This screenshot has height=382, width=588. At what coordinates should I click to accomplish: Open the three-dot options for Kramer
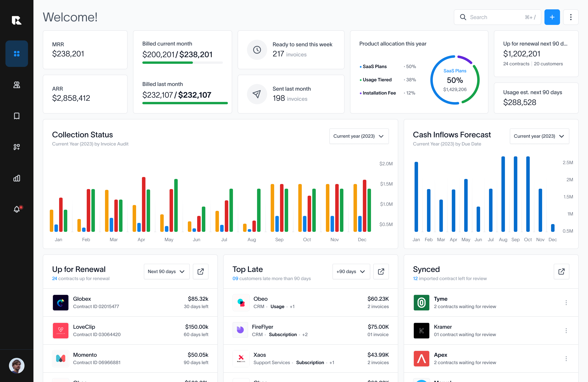point(566,331)
